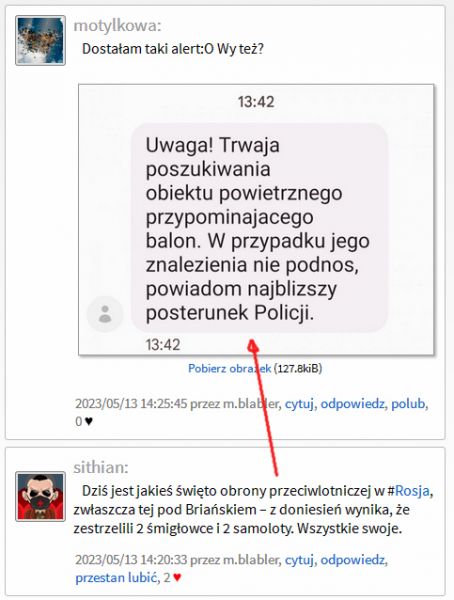Click cytuj under motylkowa's post
Screen dimensions: 454x600
coord(300,403)
